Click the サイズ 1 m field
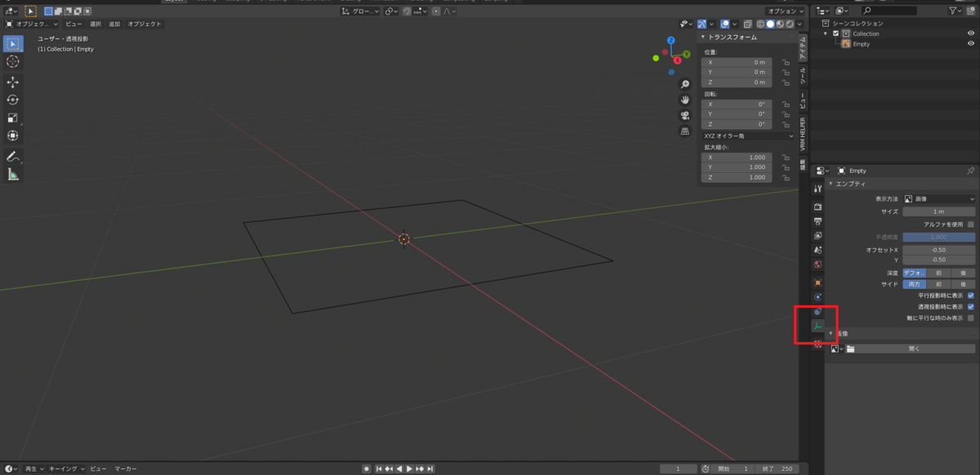The height and width of the screenshot is (475, 980). [939, 211]
